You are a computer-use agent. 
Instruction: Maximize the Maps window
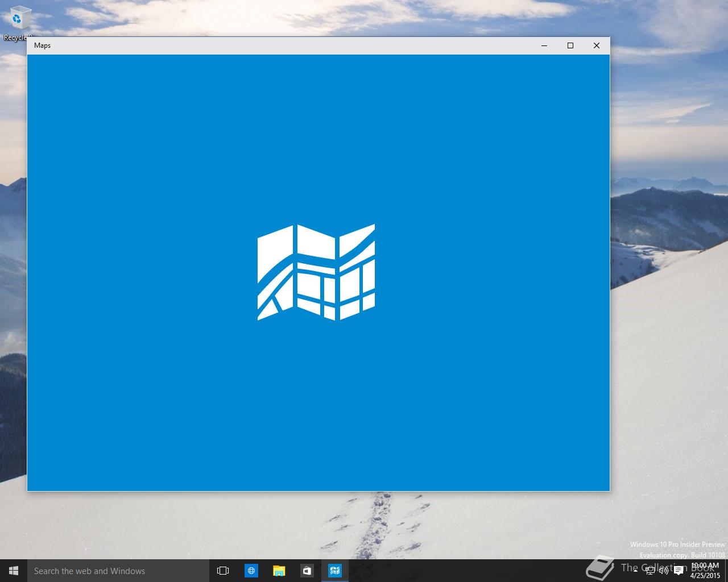point(570,45)
